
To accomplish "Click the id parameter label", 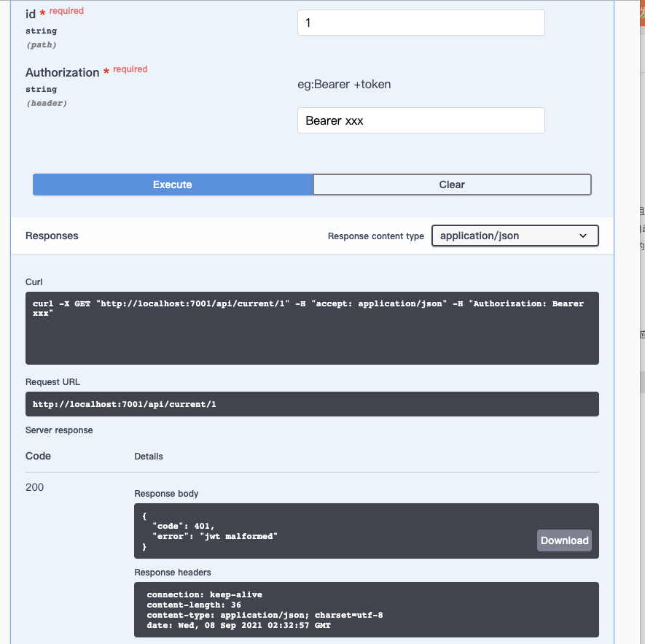I will pyautogui.click(x=31, y=14).
